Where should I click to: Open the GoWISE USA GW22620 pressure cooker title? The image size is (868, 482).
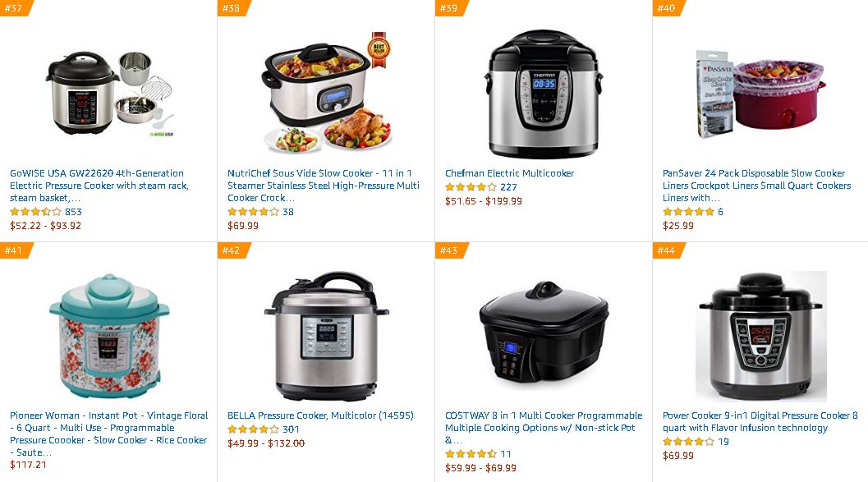99,186
